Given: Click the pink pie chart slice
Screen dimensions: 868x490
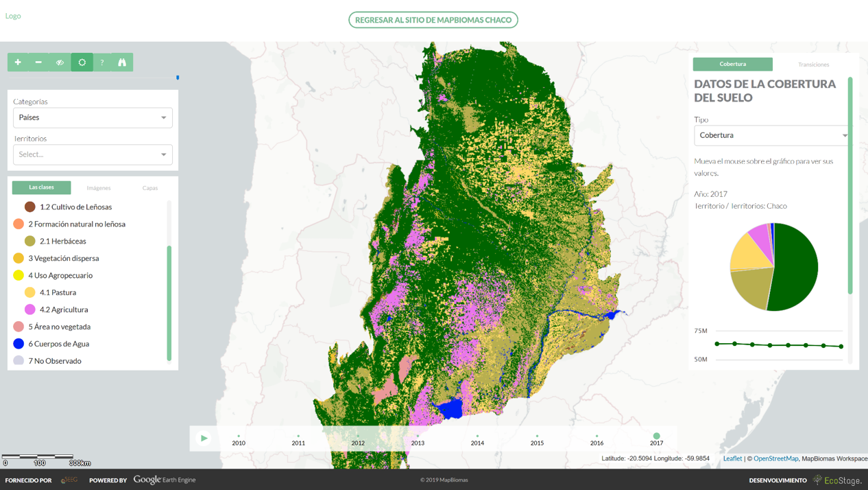Looking at the screenshot, I should 760,235.
